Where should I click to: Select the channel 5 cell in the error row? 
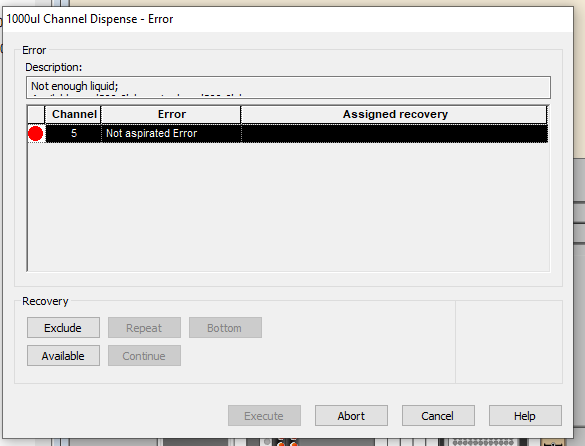click(73, 133)
